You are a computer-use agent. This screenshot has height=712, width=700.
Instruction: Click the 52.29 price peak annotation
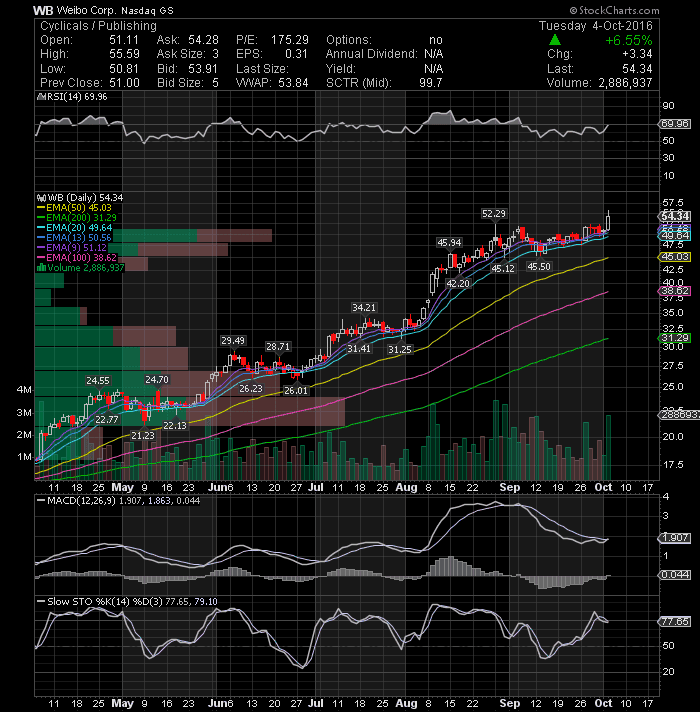[x=494, y=213]
